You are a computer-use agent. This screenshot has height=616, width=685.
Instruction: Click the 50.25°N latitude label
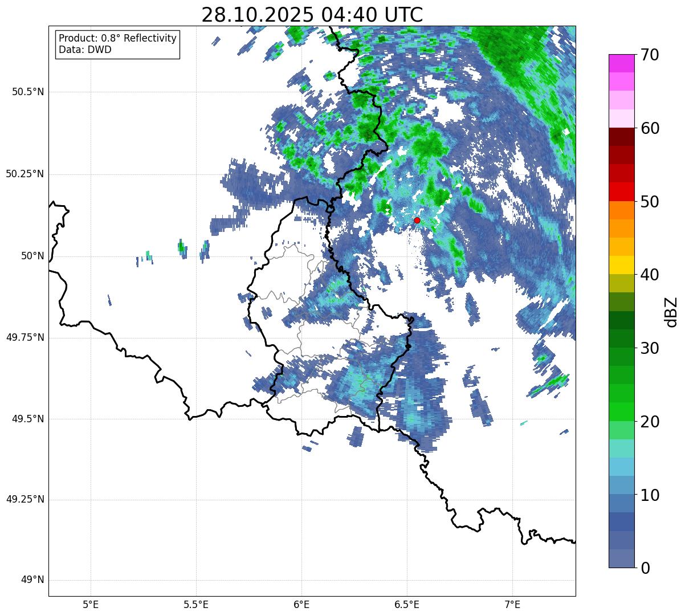(x=25, y=174)
